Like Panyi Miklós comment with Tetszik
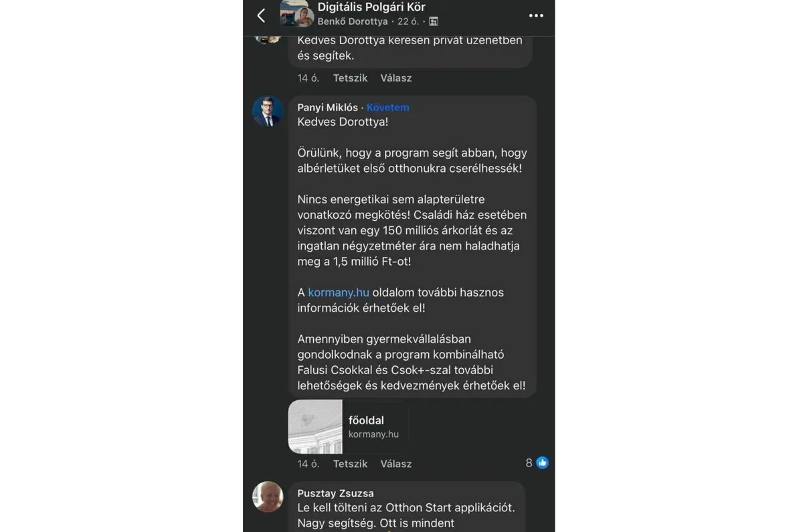 (x=350, y=464)
